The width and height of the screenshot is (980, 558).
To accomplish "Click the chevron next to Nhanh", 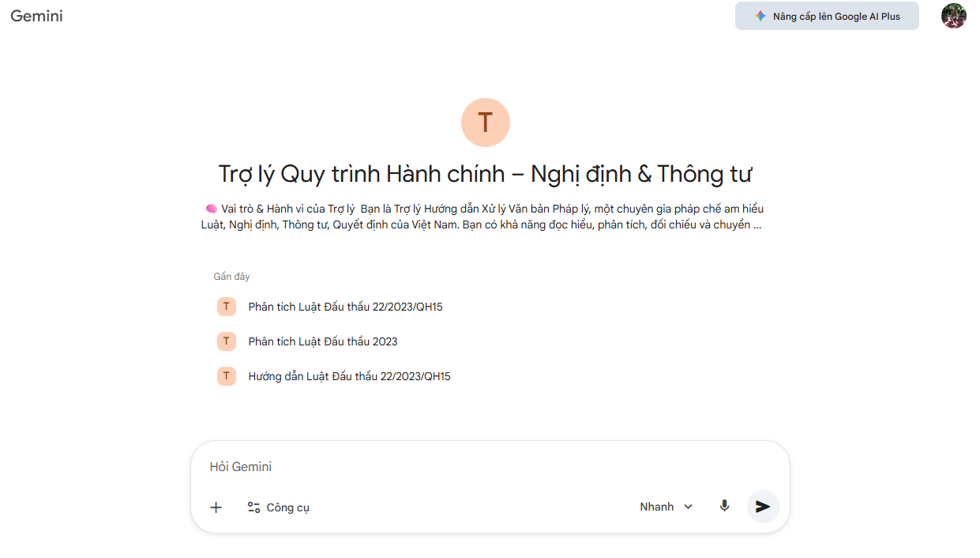I will click(688, 507).
